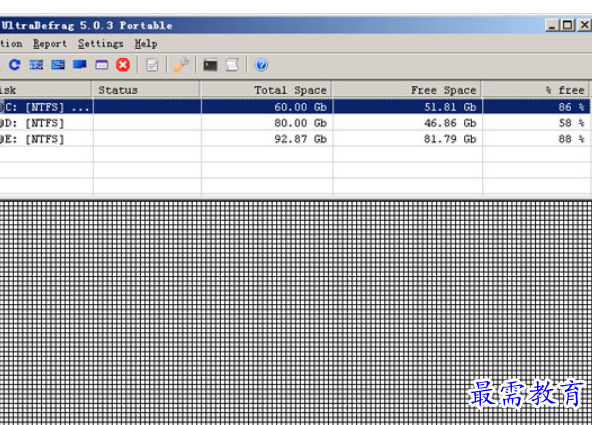Click inside the cluster map grid
Screen dimensions: 592x425
296,313
